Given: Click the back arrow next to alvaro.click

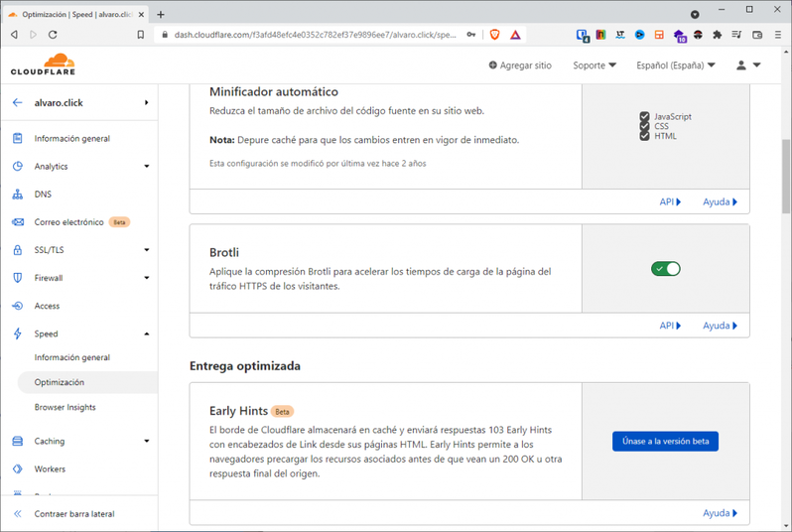Looking at the screenshot, I should coord(17,102).
